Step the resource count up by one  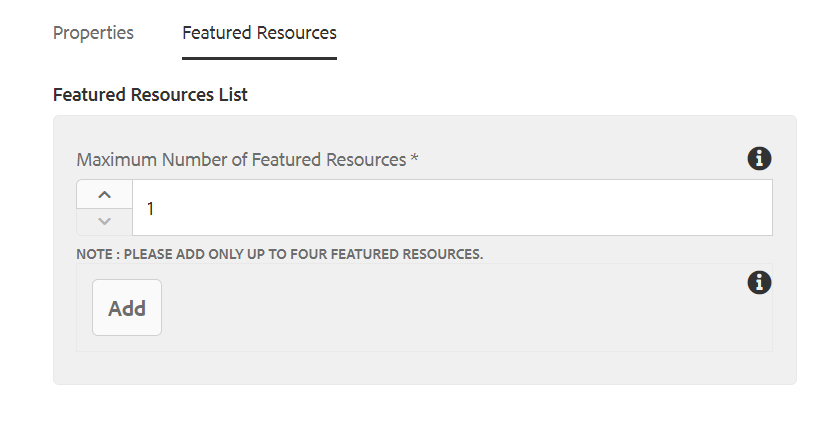click(x=105, y=194)
